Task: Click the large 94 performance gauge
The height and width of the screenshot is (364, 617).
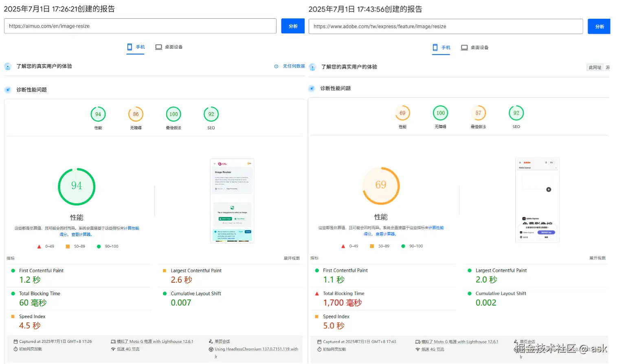Action: tap(77, 187)
